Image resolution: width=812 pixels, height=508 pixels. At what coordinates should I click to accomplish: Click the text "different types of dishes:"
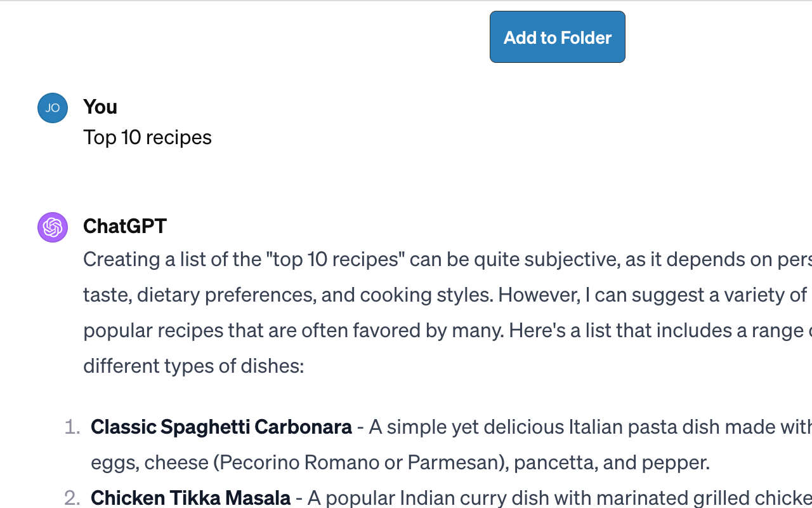click(193, 366)
